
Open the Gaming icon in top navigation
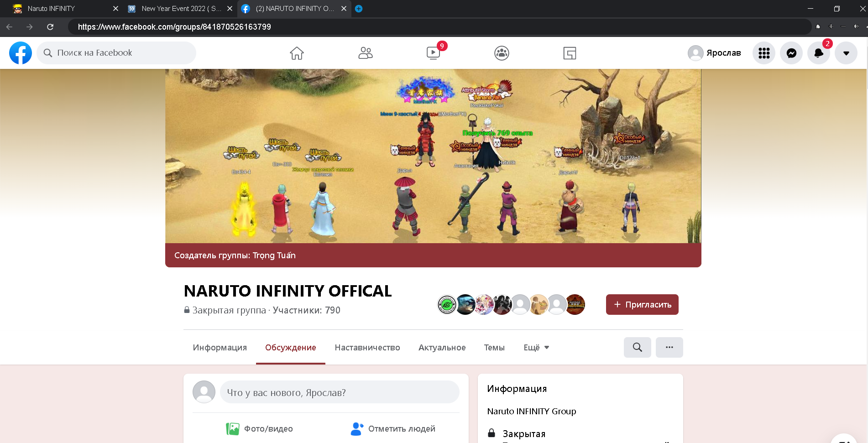click(x=570, y=53)
